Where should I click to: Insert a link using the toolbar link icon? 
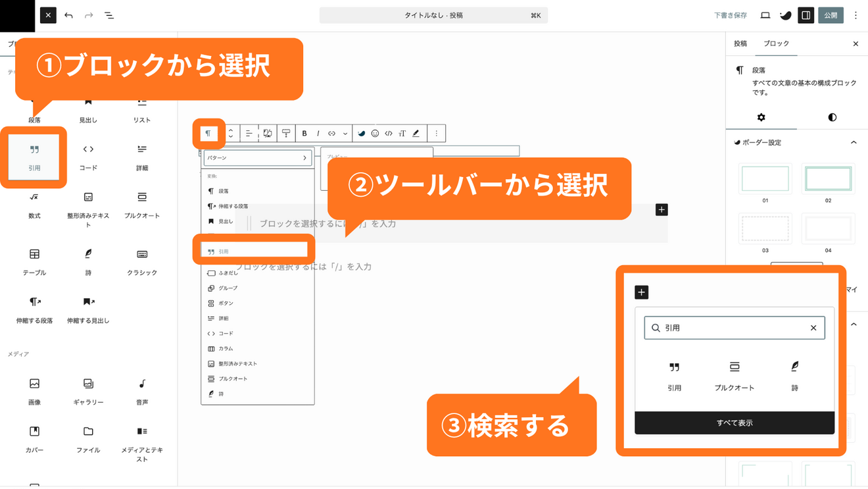pyautogui.click(x=332, y=134)
